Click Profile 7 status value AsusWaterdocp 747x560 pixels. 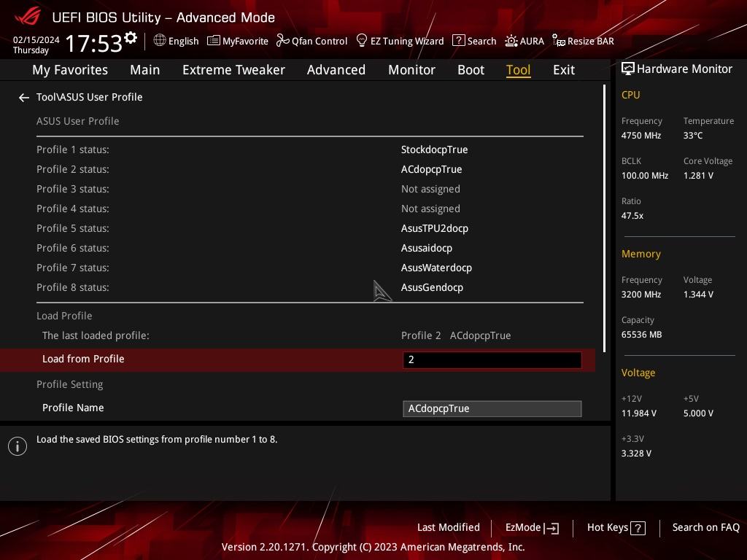pos(436,268)
